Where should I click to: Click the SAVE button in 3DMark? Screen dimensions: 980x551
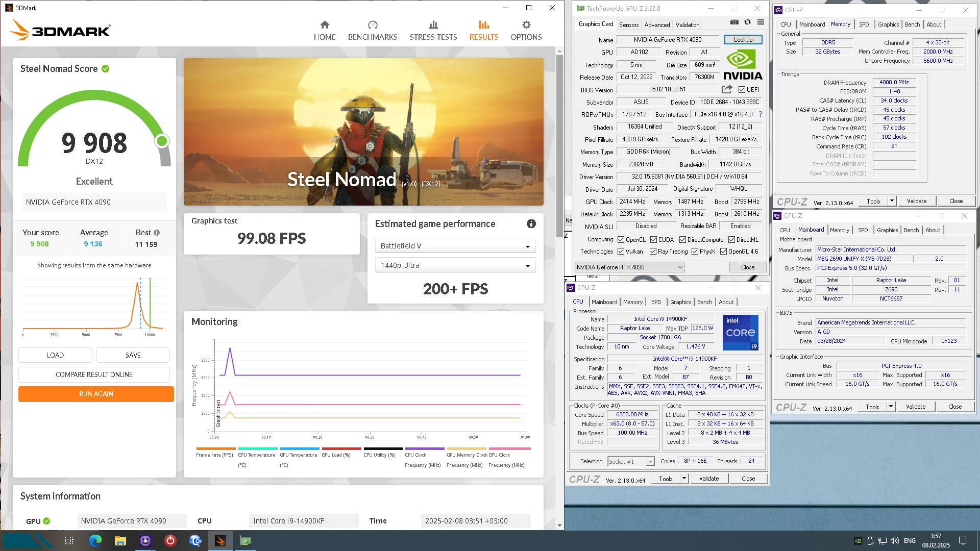tap(133, 355)
